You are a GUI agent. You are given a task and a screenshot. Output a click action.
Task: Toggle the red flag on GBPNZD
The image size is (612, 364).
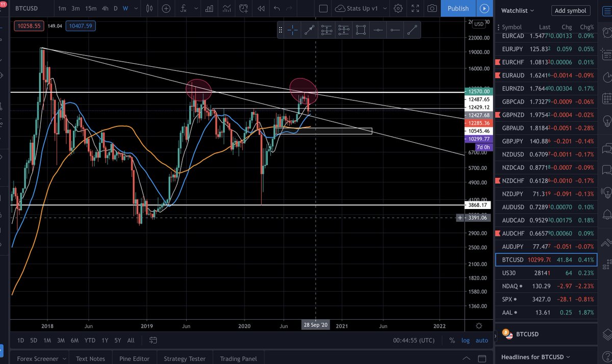(x=498, y=115)
